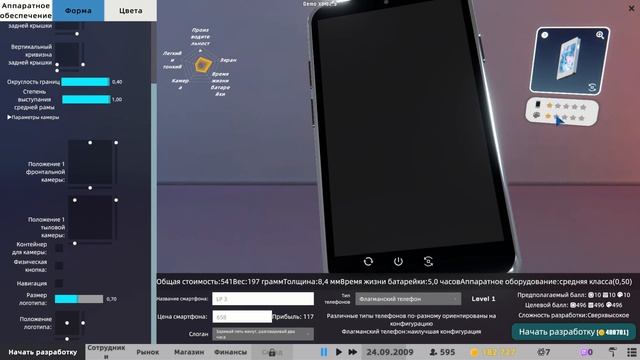Click the green Начать разработку button
The image size is (640, 360).
pyautogui.click(x=573, y=332)
